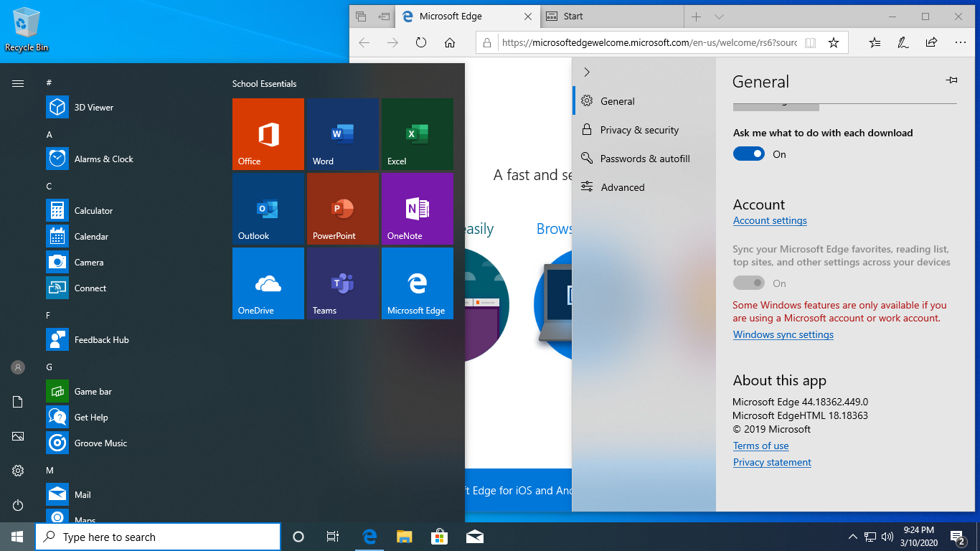980x551 pixels.
Task: Click the Start menu power icon
Action: click(18, 505)
